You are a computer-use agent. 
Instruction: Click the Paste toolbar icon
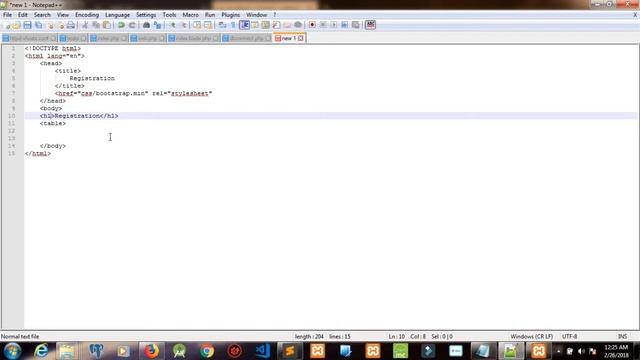(107, 25)
